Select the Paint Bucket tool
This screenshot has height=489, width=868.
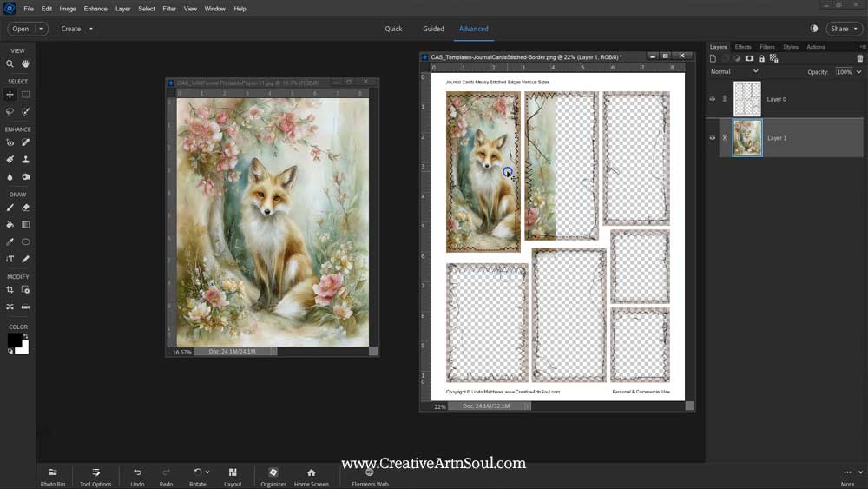click(x=10, y=225)
